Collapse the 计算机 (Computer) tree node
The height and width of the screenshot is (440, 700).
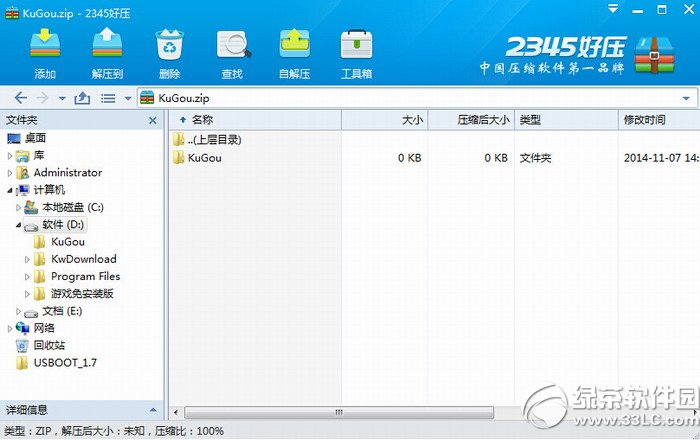click(x=10, y=191)
